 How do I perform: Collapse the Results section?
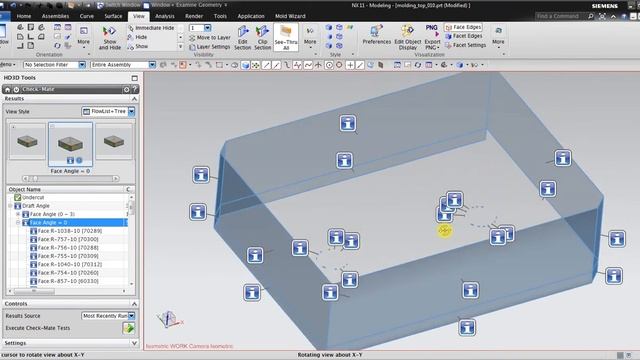point(134,99)
